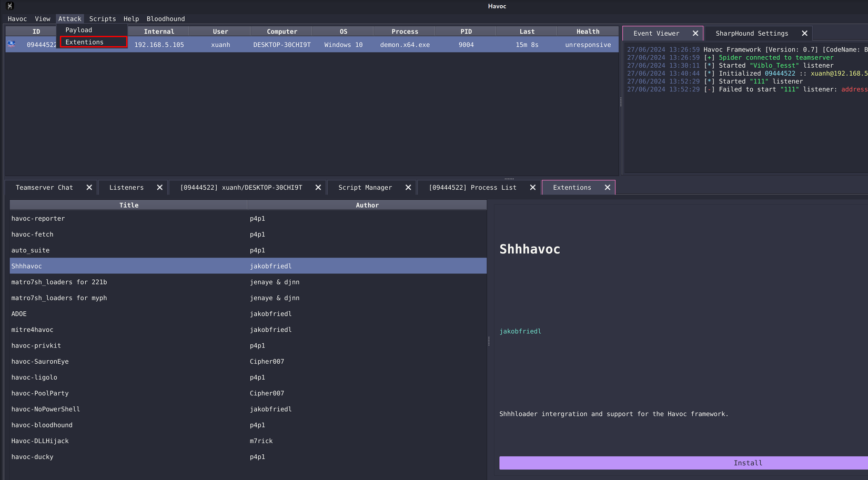Close the Extentions tab
Screen dimensions: 868x480
pos(607,187)
